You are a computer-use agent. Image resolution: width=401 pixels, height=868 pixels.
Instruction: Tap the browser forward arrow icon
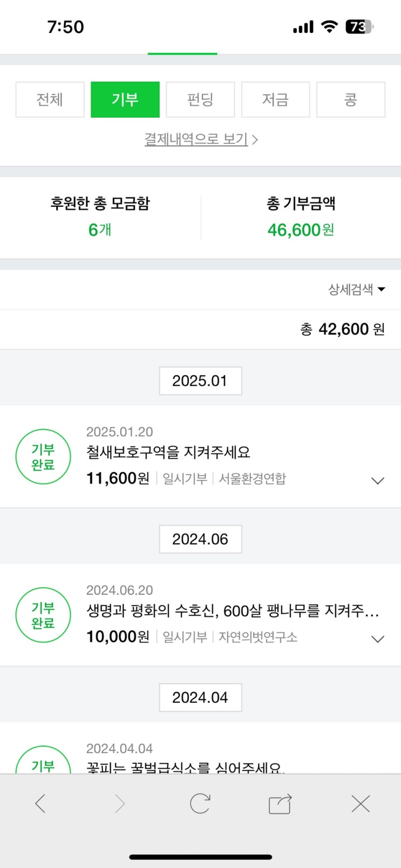[x=120, y=804]
